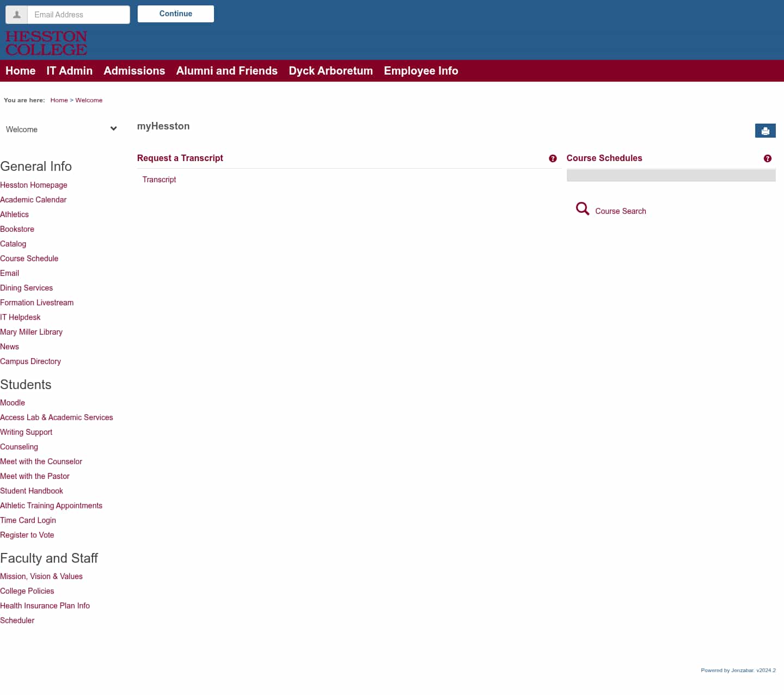Screen dimensions: 784x695
Task: Click inside the Email Address input field
Action: pyautogui.click(x=78, y=15)
